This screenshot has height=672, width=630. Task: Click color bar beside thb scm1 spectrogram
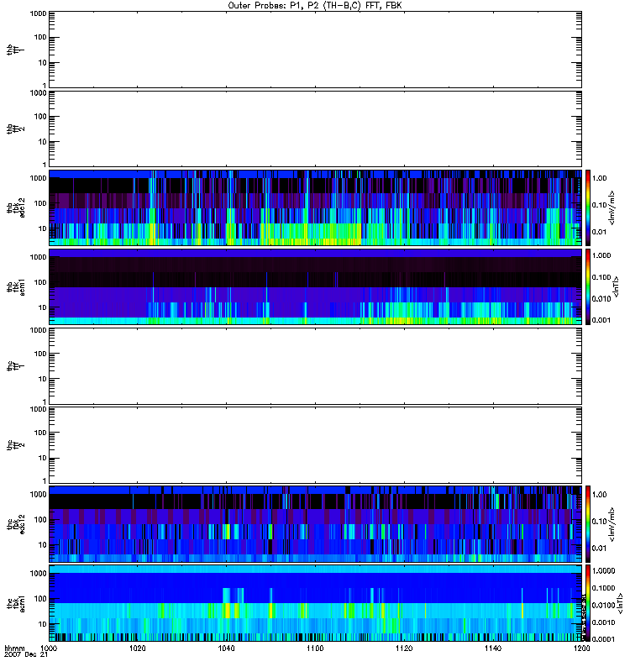(589, 286)
